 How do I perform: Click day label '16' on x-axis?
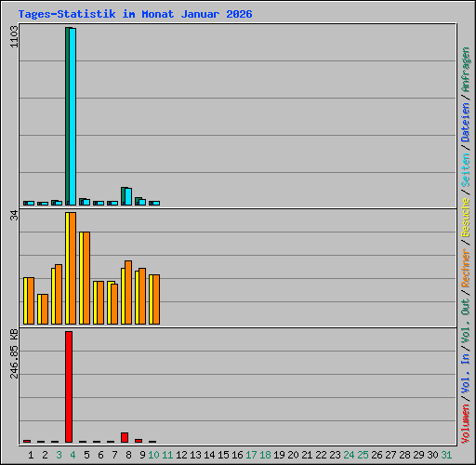[x=237, y=455]
